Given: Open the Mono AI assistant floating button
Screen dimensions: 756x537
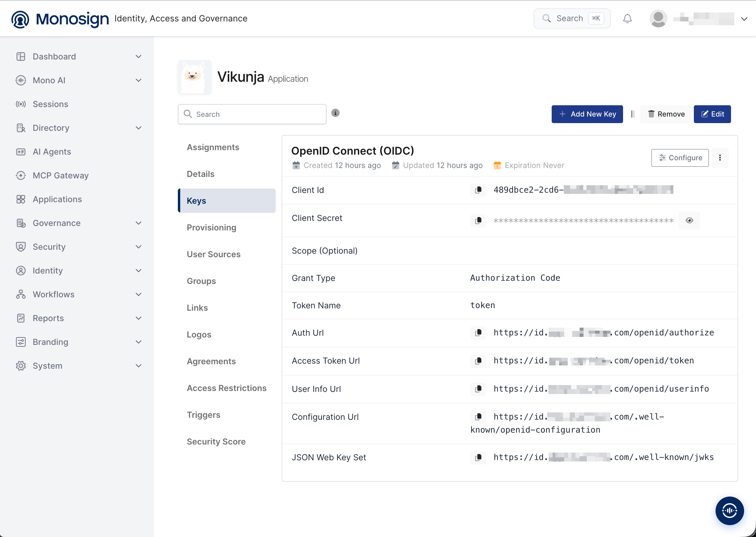Looking at the screenshot, I should click(730, 511).
